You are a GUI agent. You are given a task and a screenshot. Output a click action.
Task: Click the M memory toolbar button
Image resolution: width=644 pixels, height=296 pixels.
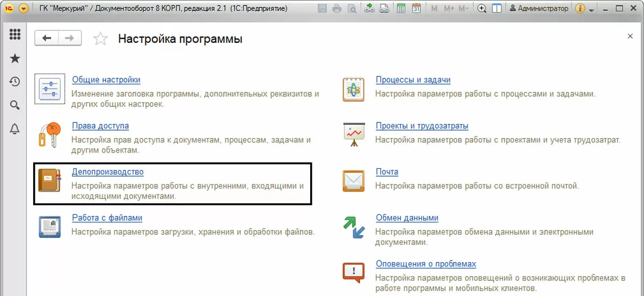coord(434,9)
